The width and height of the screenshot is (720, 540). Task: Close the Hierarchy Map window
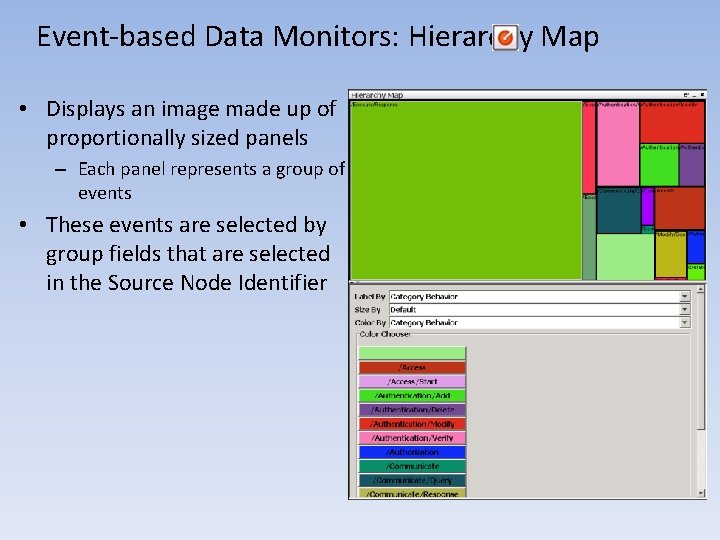(x=702, y=95)
